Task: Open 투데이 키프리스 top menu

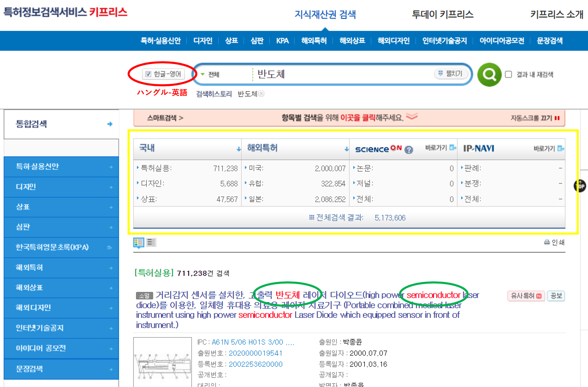Action: (x=443, y=14)
